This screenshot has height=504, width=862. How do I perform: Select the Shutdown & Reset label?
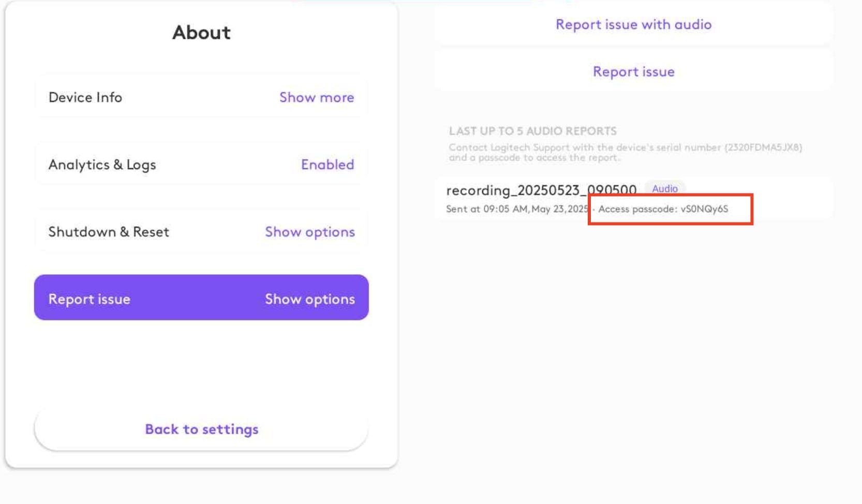tap(109, 232)
